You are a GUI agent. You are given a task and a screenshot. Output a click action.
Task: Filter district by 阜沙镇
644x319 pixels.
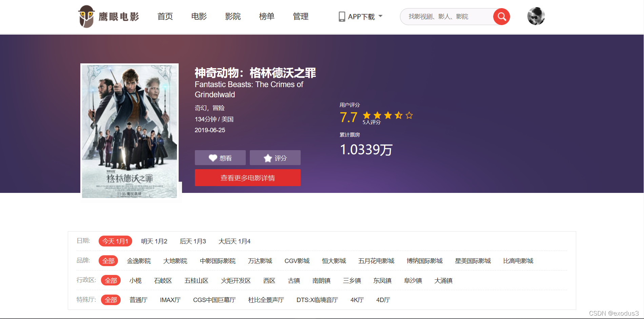pyautogui.click(x=413, y=280)
